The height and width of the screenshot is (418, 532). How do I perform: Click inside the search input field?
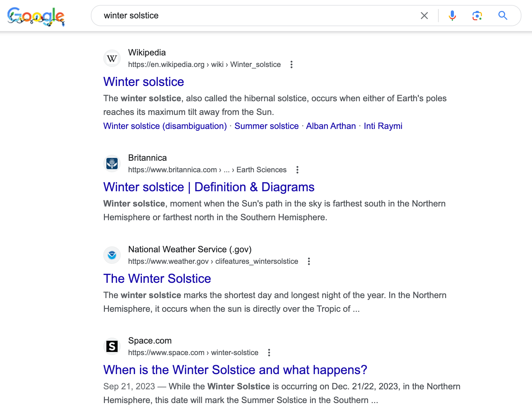tap(249, 15)
